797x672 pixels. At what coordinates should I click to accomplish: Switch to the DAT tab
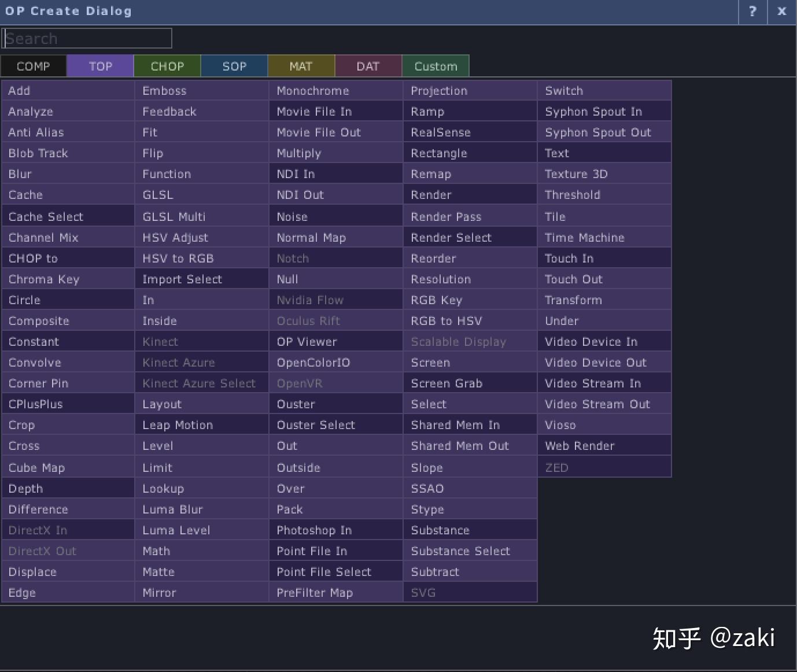(x=368, y=65)
